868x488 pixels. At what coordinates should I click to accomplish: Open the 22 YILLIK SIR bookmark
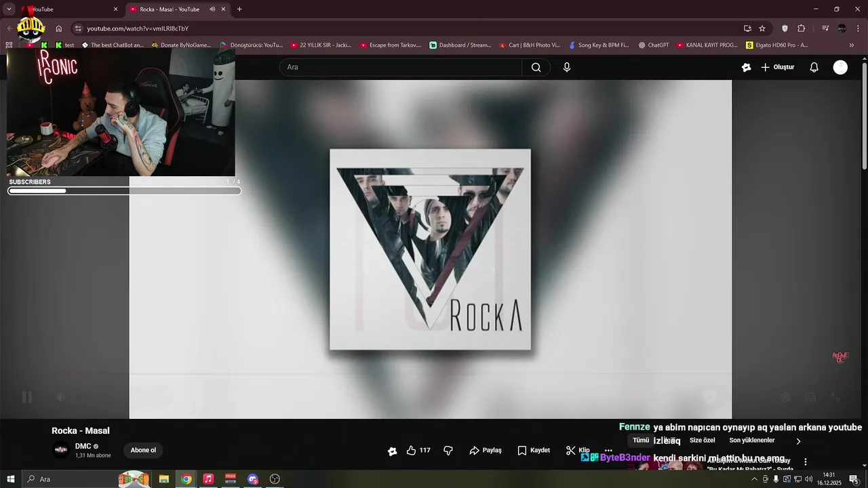pos(321,45)
